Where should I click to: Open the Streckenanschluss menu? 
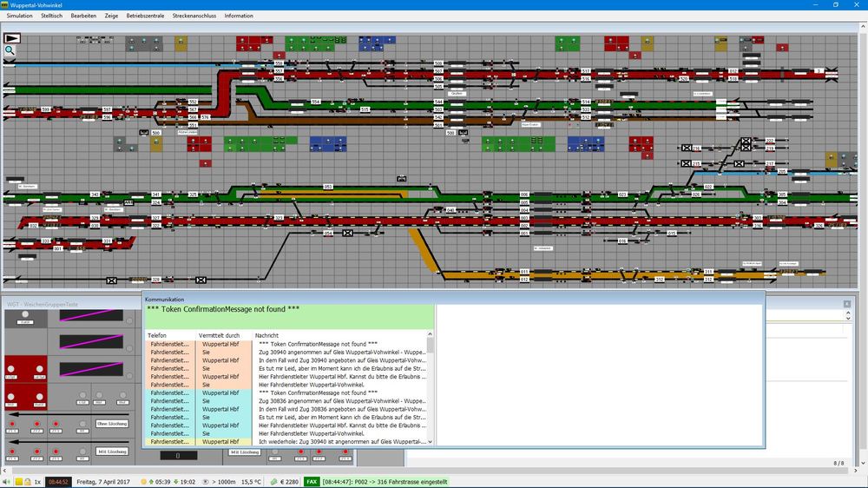pyautogui.click(x=194, y=16)
